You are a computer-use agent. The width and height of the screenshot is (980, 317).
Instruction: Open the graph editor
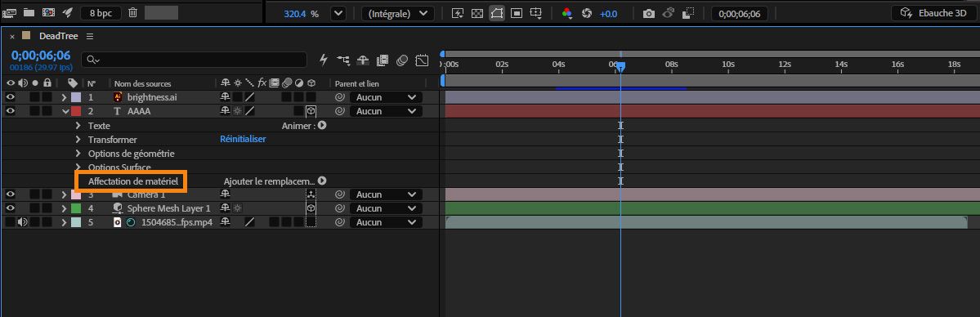click(422, 60)
